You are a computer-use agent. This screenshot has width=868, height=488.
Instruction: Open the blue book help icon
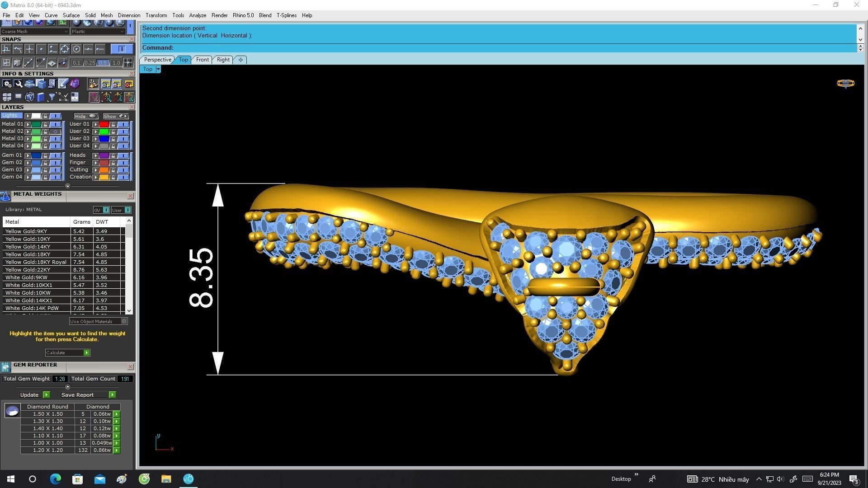41,97
